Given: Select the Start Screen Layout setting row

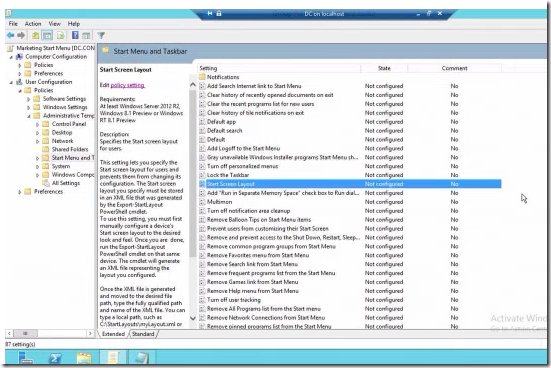Looking at the screenshot, I should [350, 184].
